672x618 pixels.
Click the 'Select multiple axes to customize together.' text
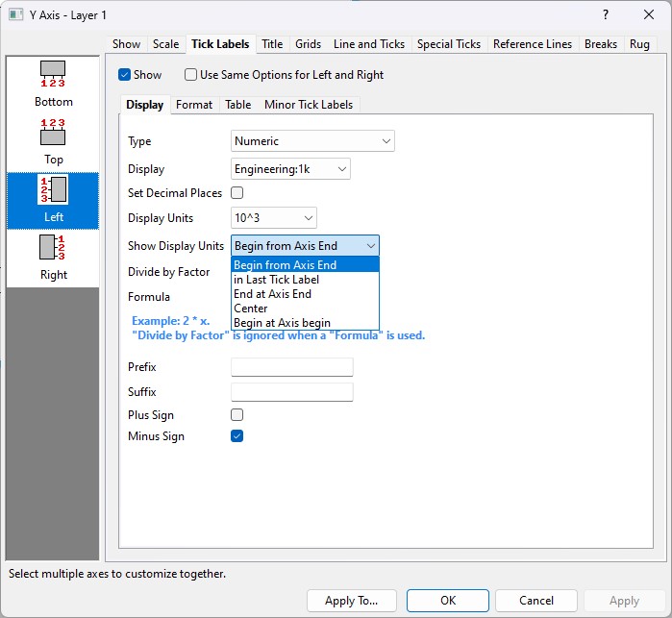117,574
